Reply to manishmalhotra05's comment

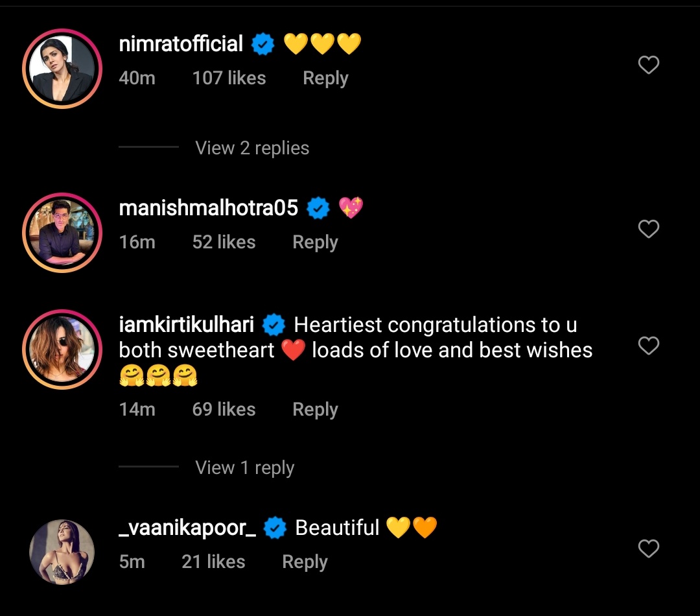315,243
